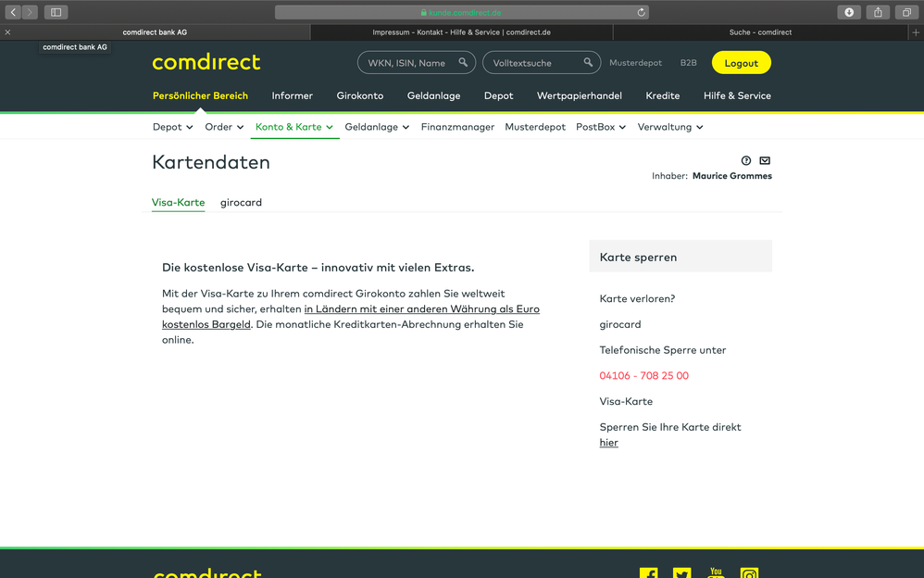Switch to the girocard tab

(241, 202)
